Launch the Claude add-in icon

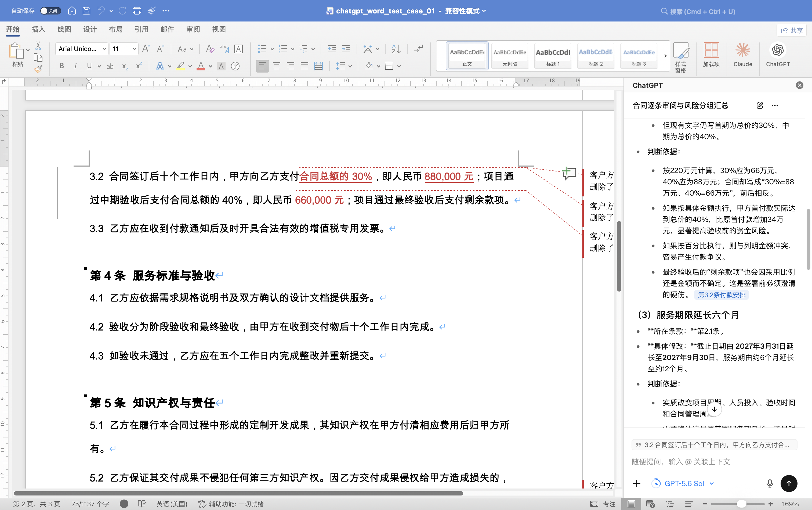(742, 55)
